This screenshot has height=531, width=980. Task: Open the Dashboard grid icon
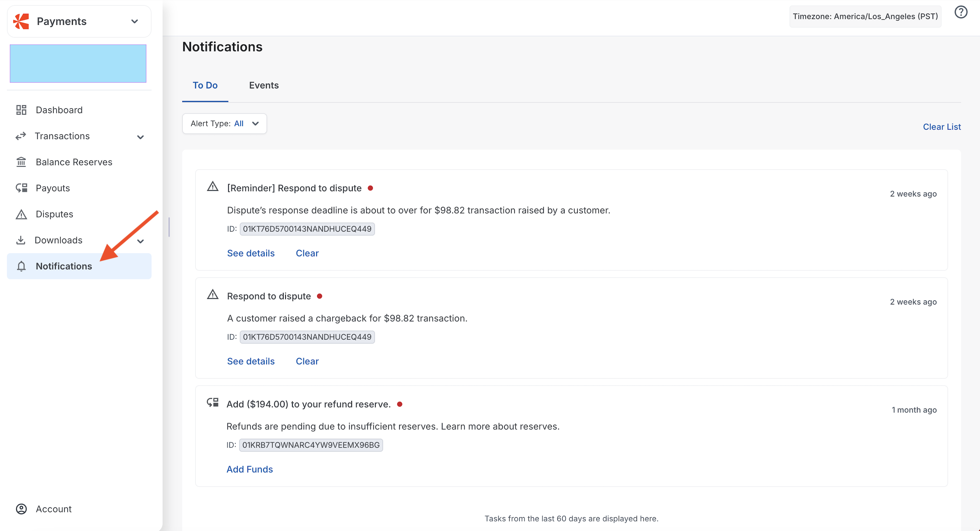[21, 110]
